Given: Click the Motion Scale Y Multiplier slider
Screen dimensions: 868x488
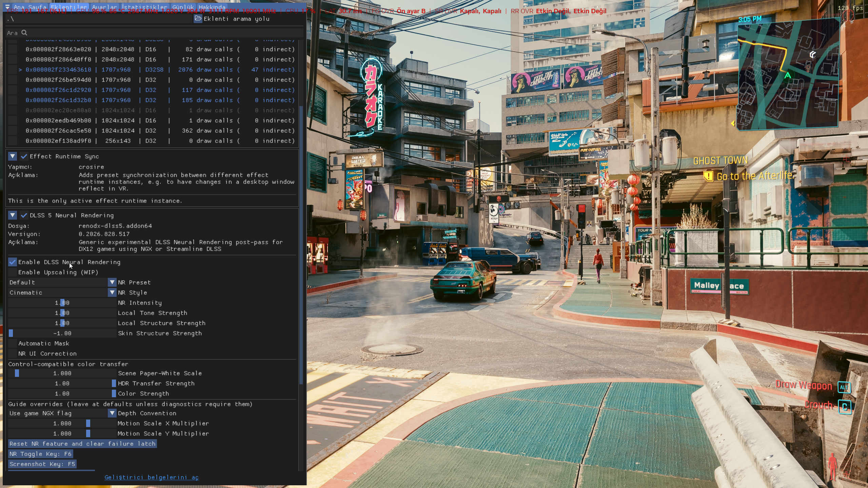Looking at the screenshot, I should click(x=62, y=433).
